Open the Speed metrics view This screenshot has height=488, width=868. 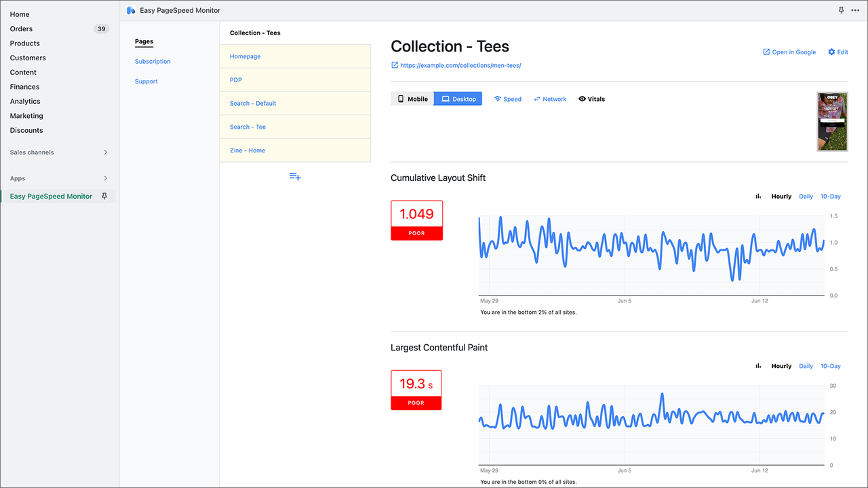[507, 98]
